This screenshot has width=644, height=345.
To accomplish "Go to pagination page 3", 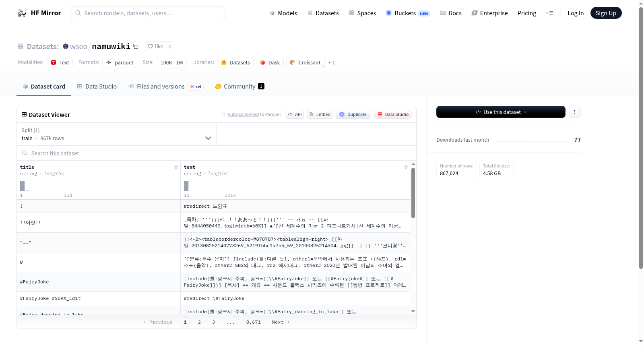I will click(213, 322).
